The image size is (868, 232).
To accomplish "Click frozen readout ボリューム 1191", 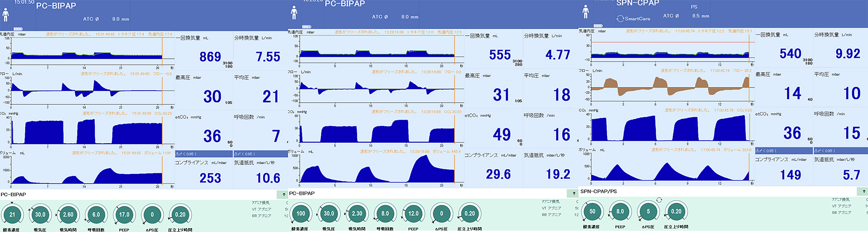I will (x=157, y=153).
